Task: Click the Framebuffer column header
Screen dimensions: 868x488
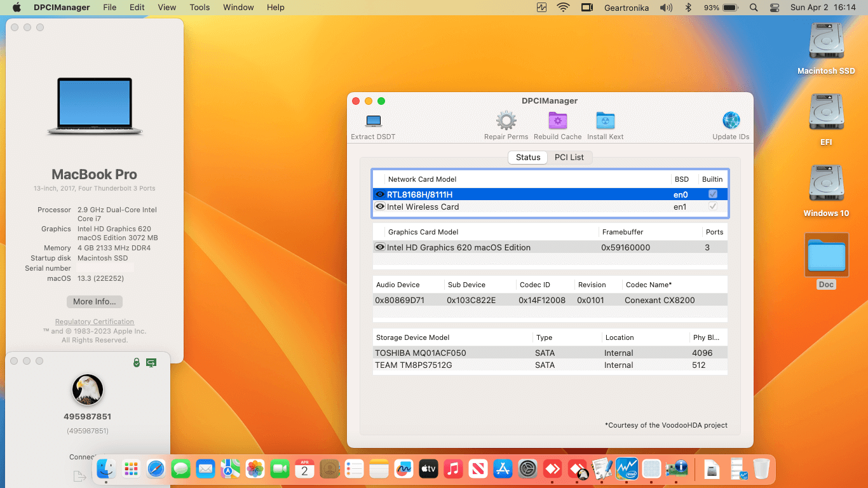Action: [x=622, y=232]
